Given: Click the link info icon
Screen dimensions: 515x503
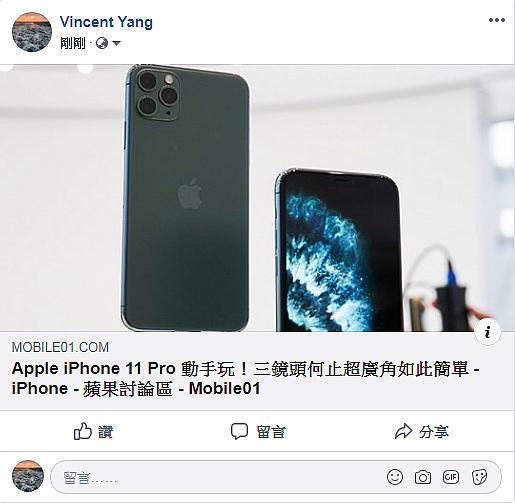Looking at the screenshot, I should [488, 332].
